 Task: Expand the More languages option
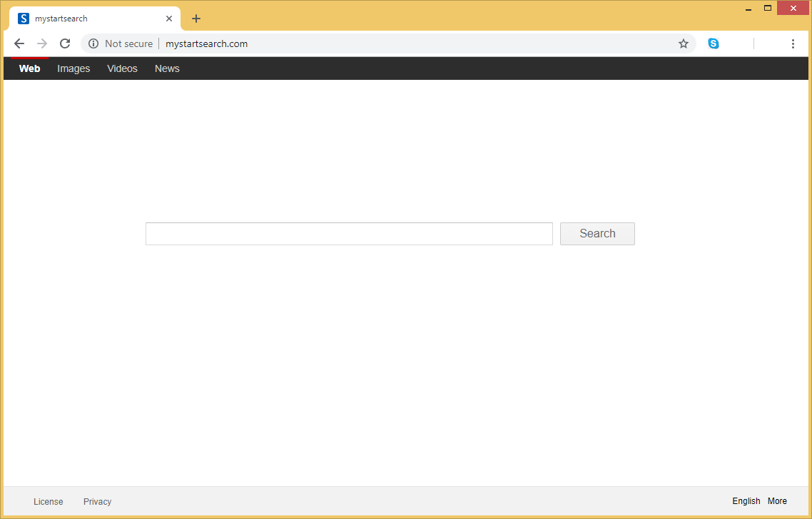point(777,501)
